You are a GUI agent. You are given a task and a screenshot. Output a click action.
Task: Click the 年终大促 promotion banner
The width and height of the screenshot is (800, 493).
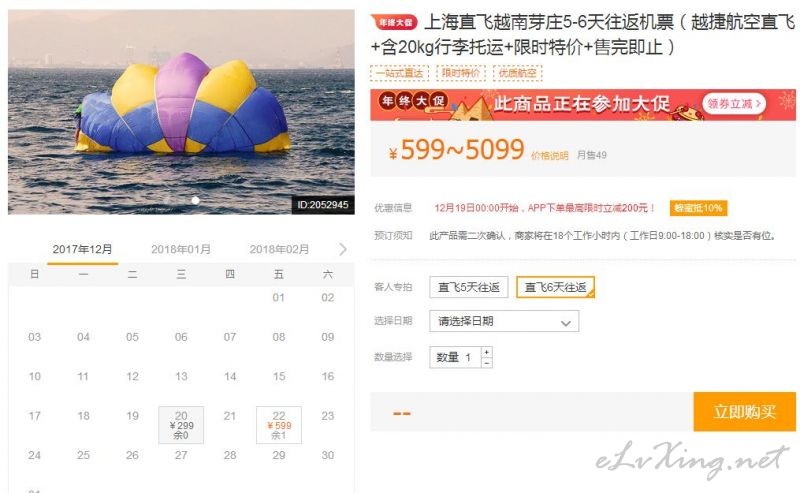tap(583, 105)
